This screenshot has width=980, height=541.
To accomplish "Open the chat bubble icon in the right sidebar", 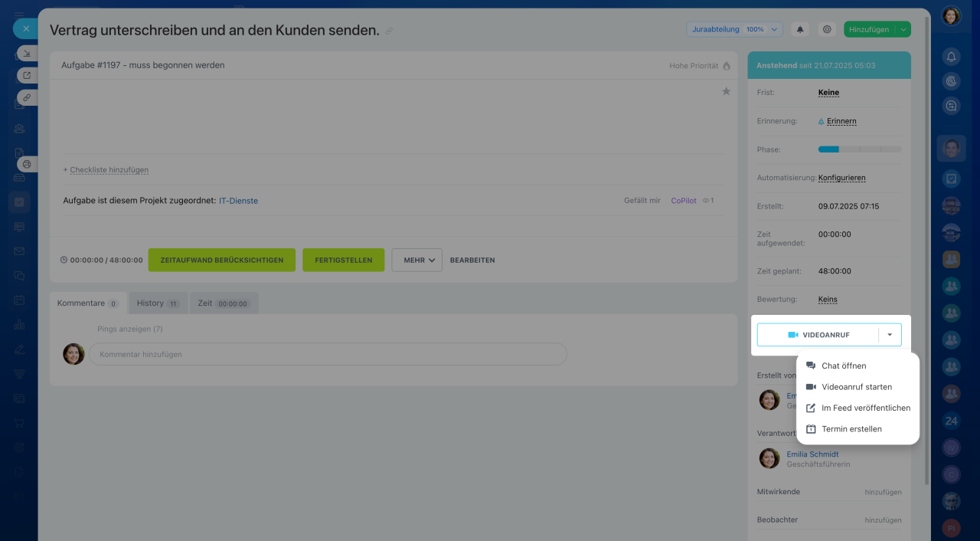I will click(951, 107).
